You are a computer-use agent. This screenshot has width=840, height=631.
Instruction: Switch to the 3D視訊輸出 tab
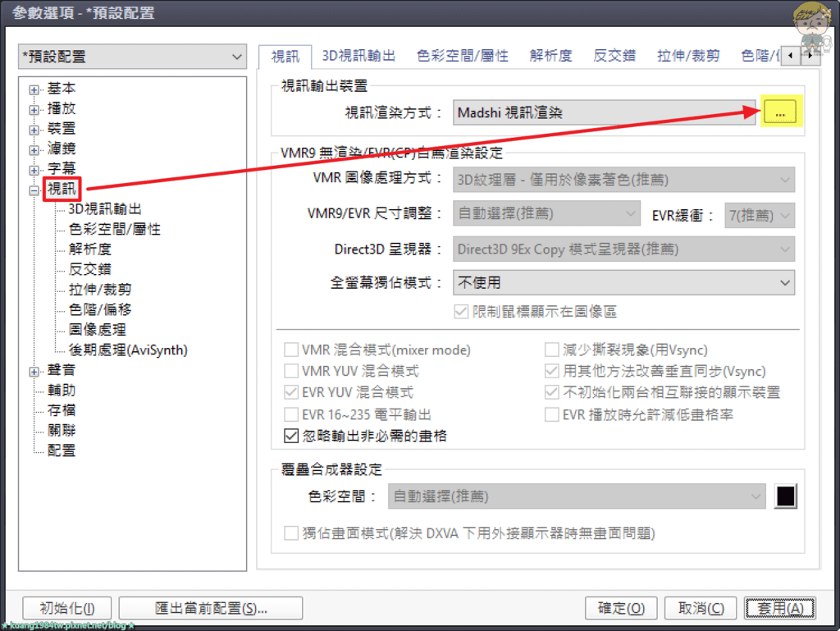click(x=358, y=56)
